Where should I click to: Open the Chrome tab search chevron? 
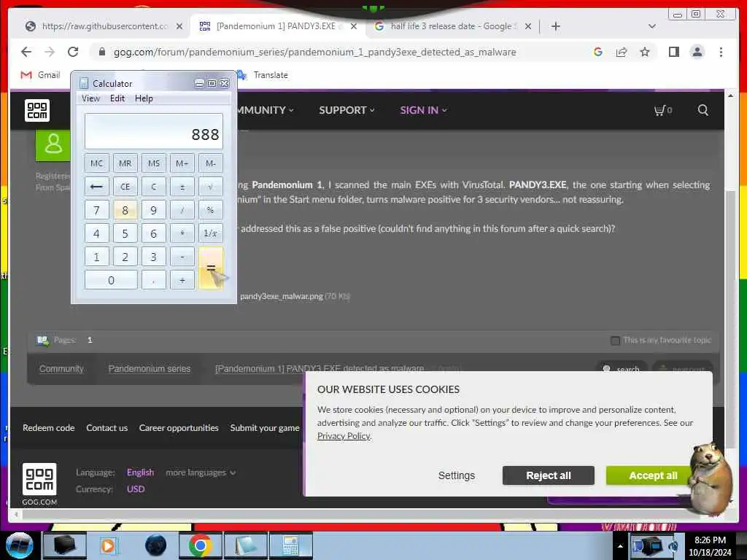[x=652, y=26]
